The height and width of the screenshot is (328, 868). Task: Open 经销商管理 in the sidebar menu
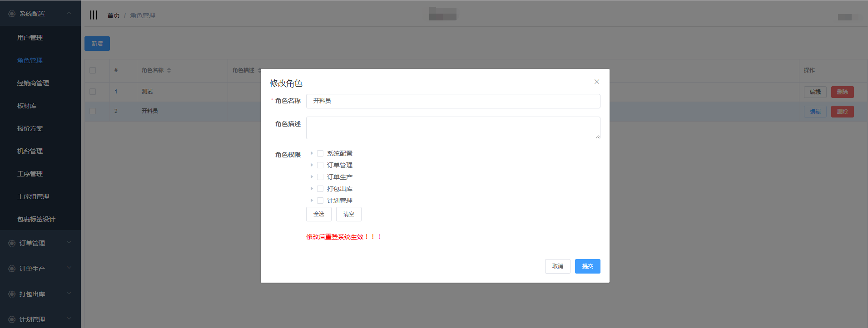click(33, 83)
